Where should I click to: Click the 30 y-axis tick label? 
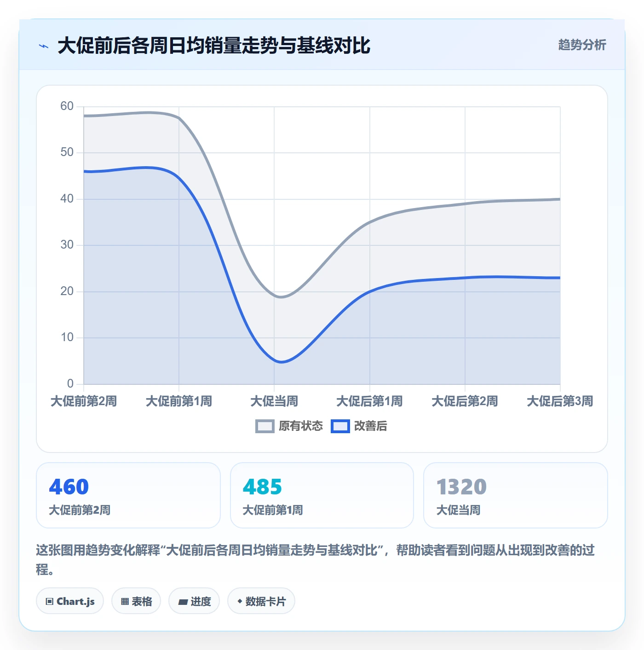point(67,245)
